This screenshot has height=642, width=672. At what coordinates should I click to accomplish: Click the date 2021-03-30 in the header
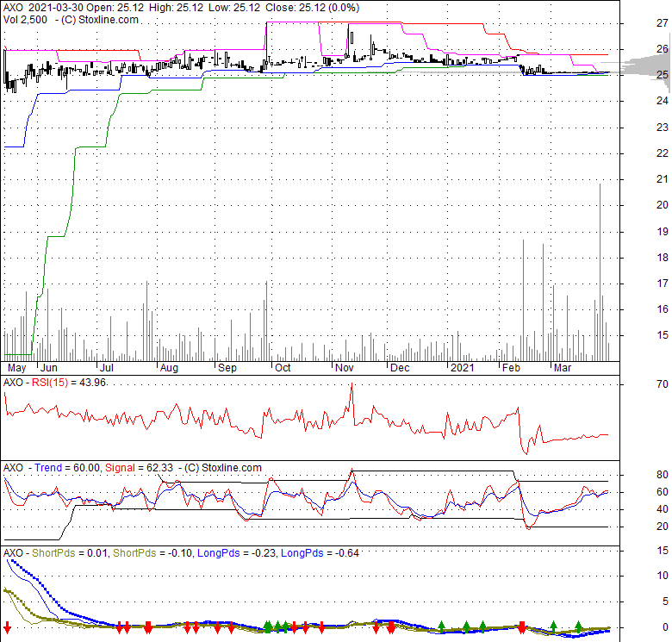(x=56, y=8)
